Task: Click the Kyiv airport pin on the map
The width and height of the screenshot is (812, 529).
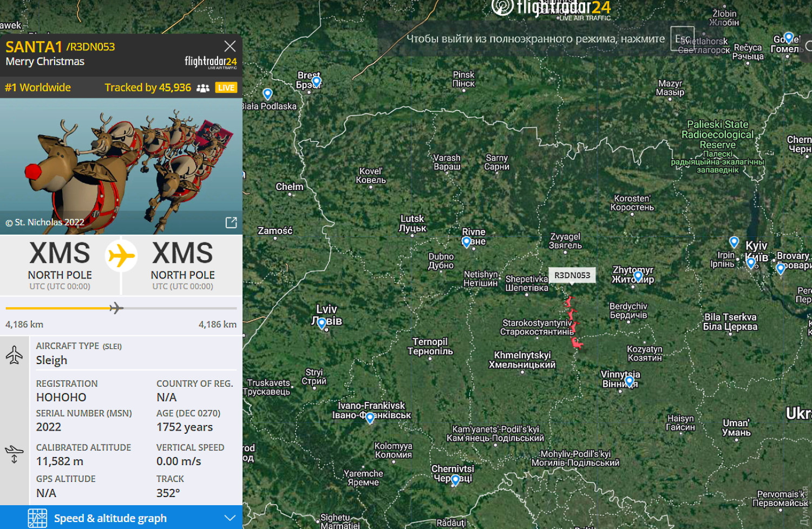Action: [x=751, y=263]
